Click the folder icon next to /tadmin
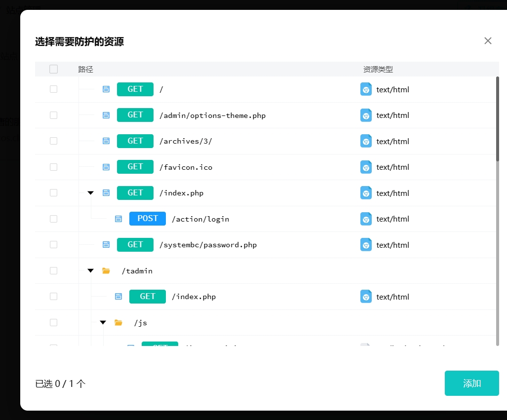This screenshot has height=420, width=507. pos(106,270)
